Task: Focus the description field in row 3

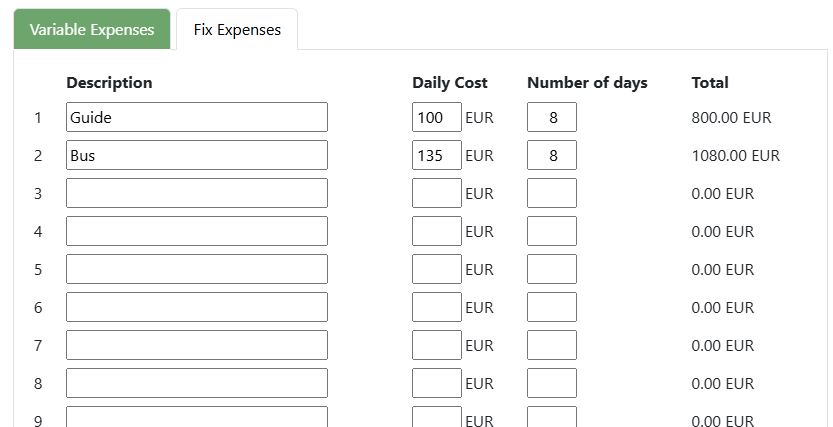Action: coord(196,193)
